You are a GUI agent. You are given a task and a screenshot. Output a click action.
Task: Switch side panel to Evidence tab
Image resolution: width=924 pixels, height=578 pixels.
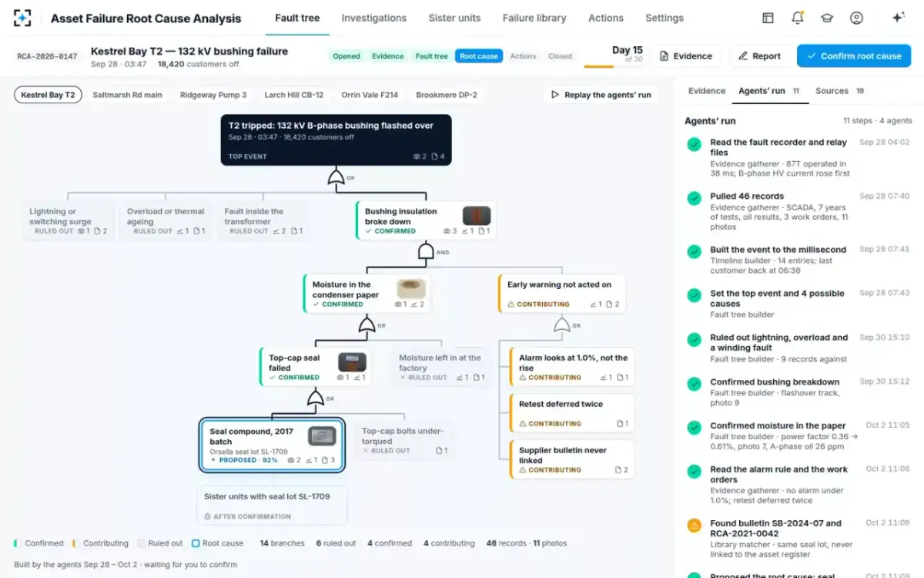(x=707, y=91)
